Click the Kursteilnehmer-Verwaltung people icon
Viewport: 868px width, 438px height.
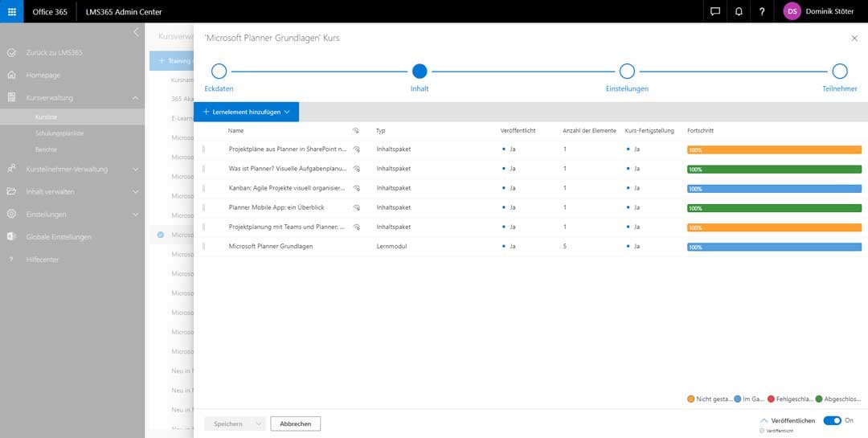[x=11, y=169]
